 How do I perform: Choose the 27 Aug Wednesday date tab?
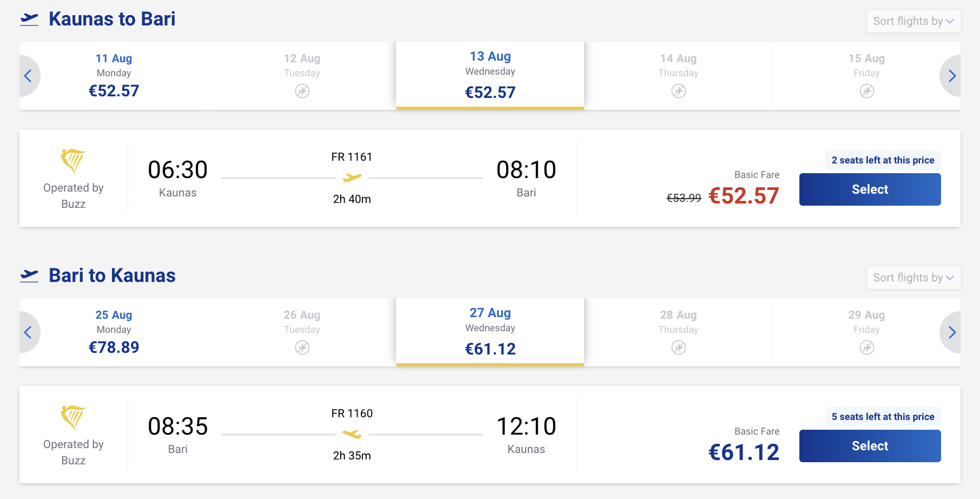click(490, 332)
